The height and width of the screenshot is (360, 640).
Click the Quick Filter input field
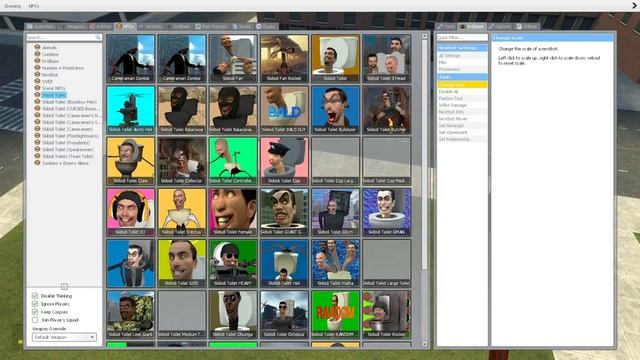[462, 38]
